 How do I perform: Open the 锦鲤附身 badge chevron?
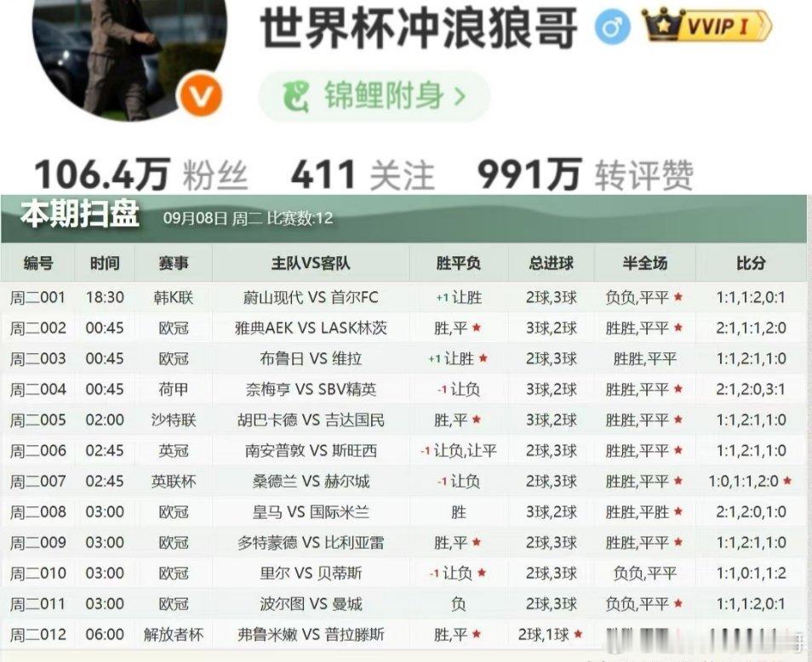tap(460, 96)
